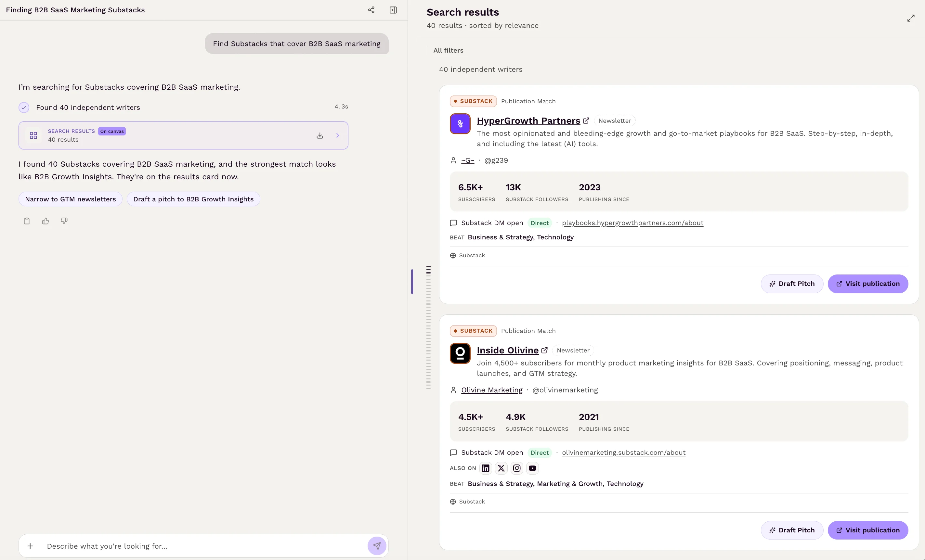Click Inside Olivine logo thumbnail
The image size is (925, 560).
[460, 353]
